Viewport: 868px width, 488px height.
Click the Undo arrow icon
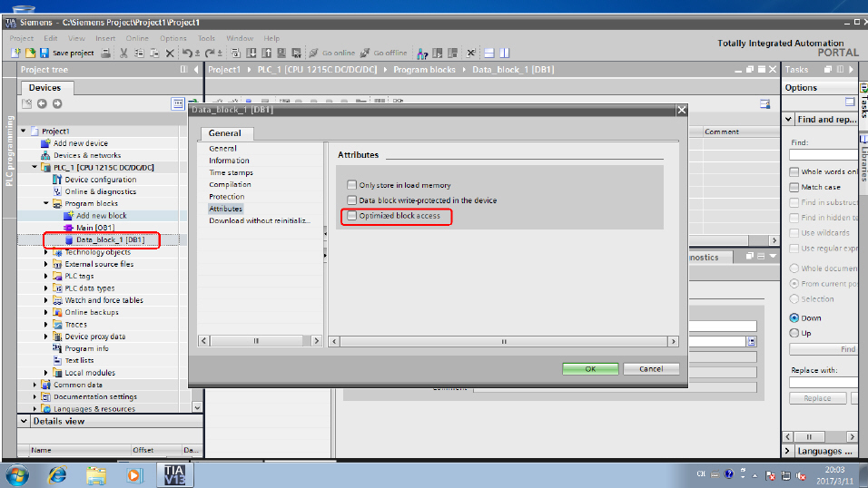click(x=188, y=54)
